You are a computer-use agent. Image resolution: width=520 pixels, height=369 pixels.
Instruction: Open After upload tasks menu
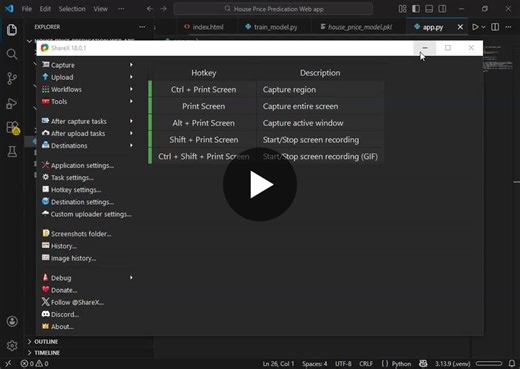click(x=78, y=133)
